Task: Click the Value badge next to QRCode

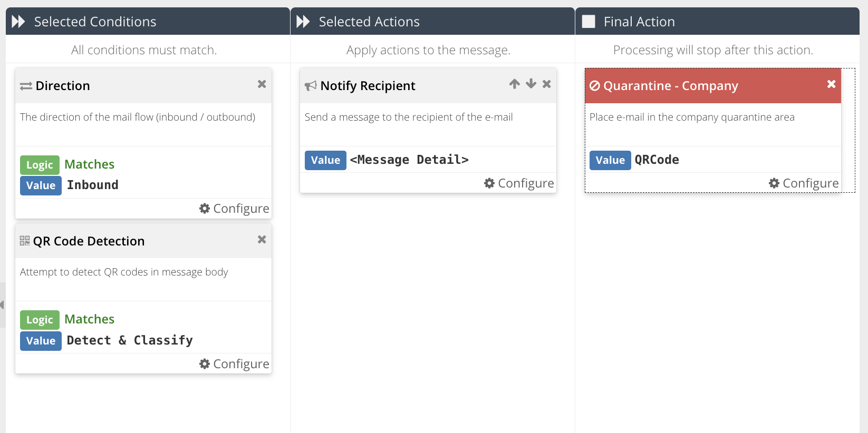Action: (x=610, y=160)
